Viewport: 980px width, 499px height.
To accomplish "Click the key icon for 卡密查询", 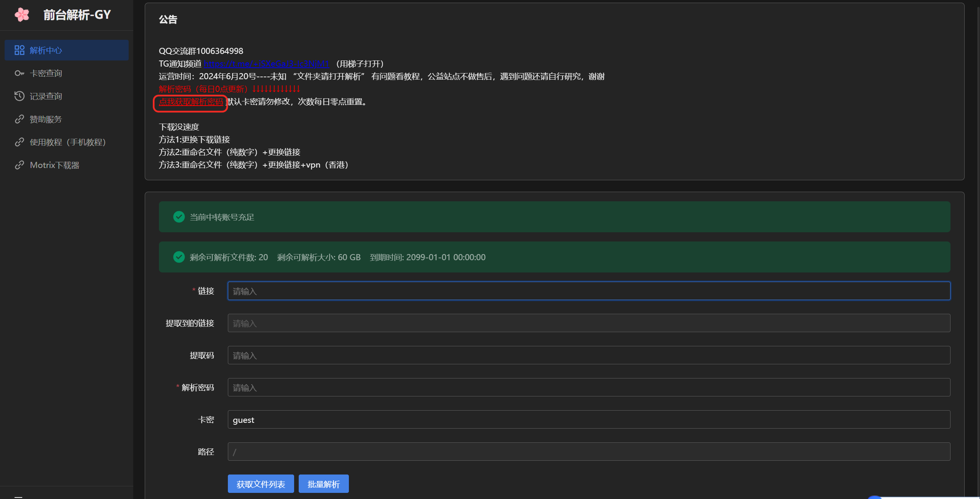I will [19, 73].
